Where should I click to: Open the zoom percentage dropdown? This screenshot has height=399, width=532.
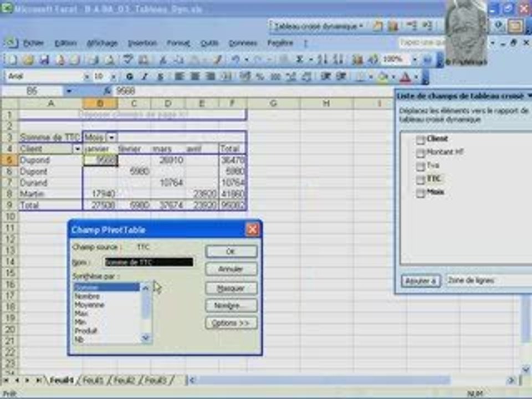point(415,60)
